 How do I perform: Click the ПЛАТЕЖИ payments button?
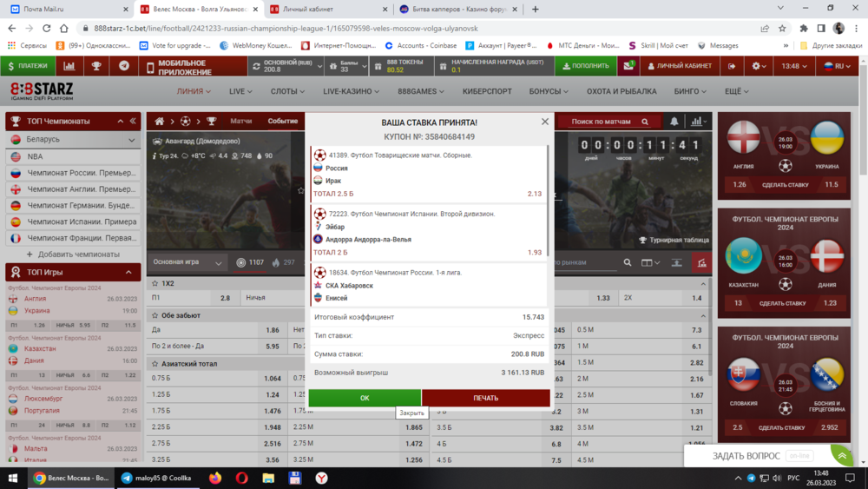tap(28, 66)
